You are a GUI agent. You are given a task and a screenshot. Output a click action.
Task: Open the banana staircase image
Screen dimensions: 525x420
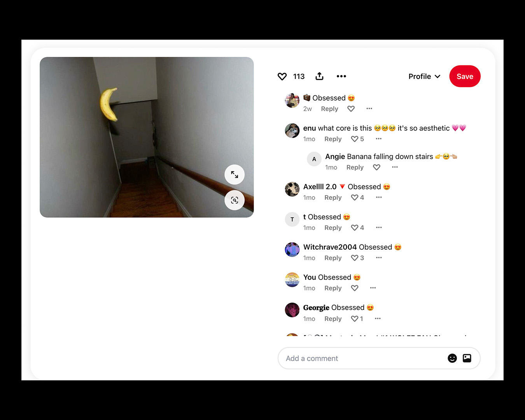point(147,137)
